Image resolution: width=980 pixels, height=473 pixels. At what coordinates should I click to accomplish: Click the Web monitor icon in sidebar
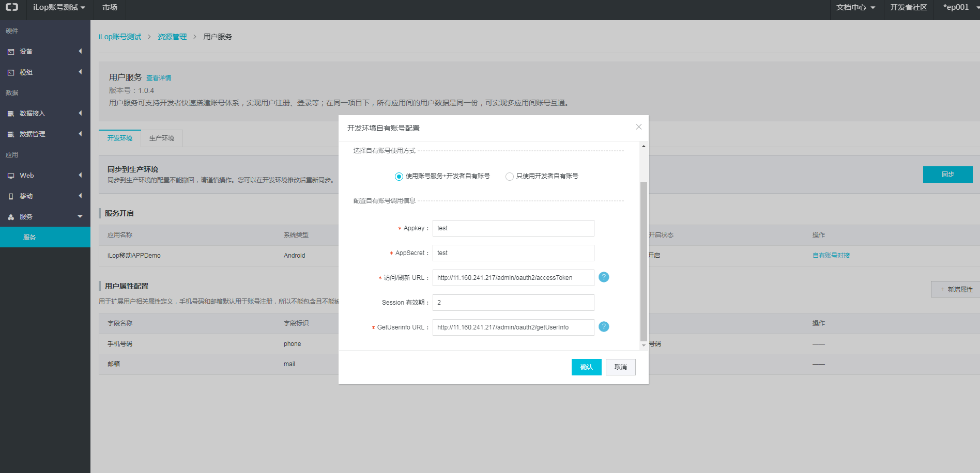[x=11, y=176]
